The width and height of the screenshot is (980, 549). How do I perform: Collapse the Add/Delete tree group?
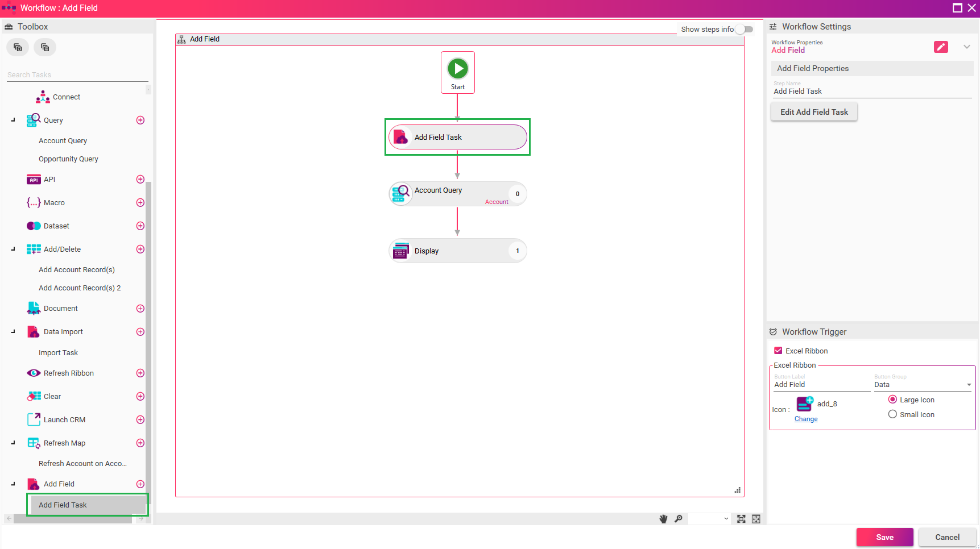[x=13, y=249]
